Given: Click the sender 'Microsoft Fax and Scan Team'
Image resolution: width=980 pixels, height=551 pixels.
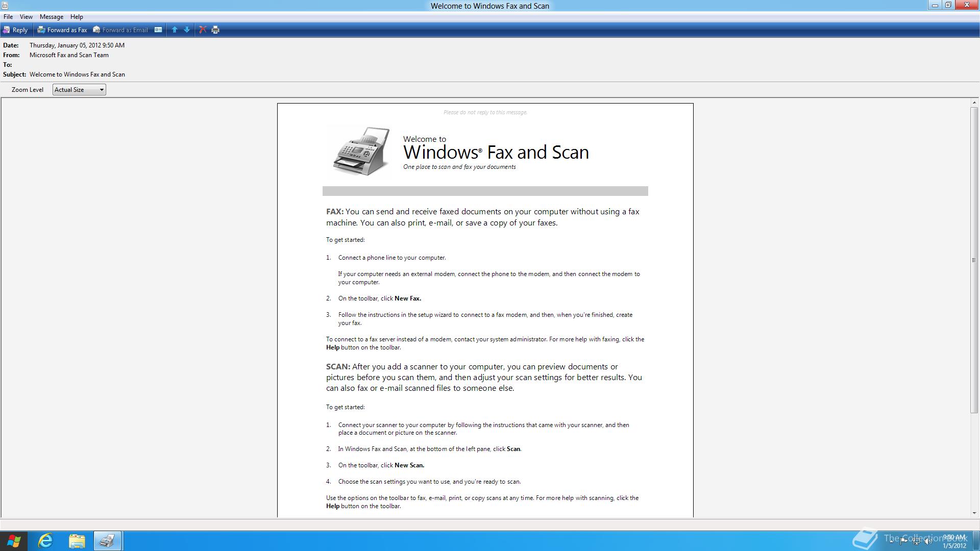Looking at the screenshot, I should 69,55.
